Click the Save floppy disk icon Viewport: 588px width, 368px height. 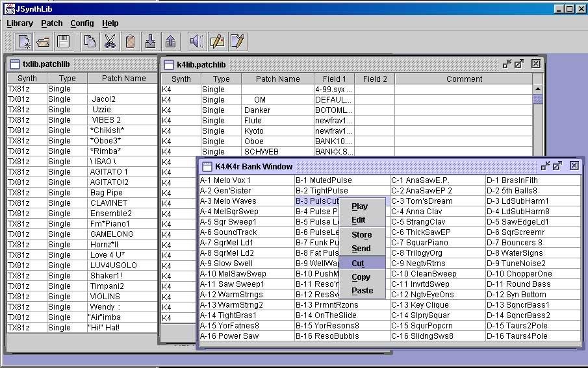coord(63,42)
